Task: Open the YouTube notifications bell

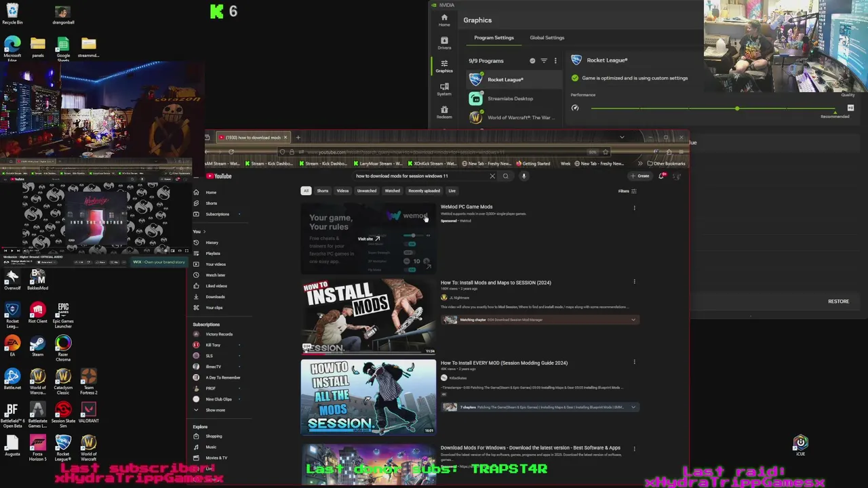Action: click(x=662, y=176)
